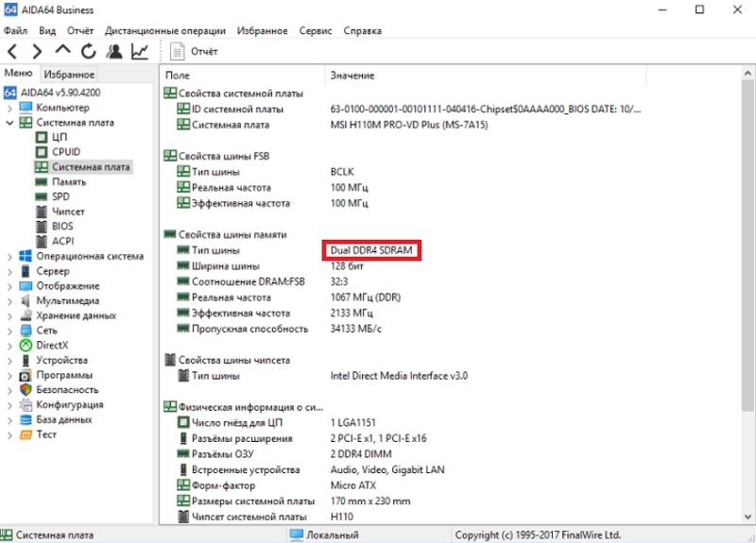
Task: Click the Сервер tower icon
Action: coord(26,271)
